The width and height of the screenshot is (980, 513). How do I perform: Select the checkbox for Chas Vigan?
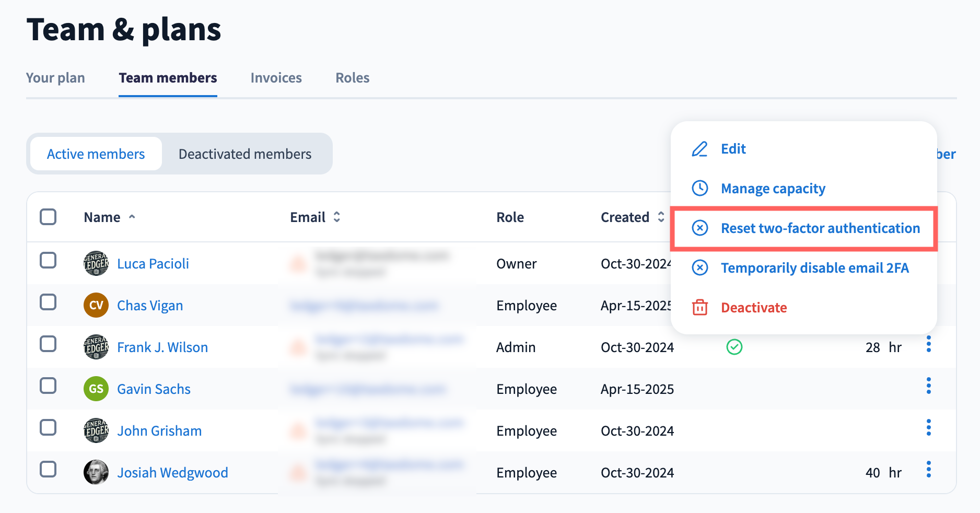pyautogui.click(x=48, y=302)
